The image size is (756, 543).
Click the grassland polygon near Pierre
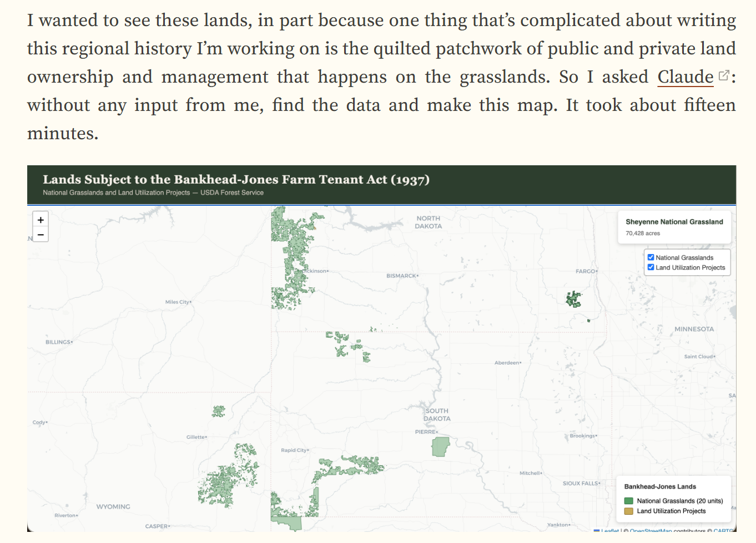click(x=439, y=447)
